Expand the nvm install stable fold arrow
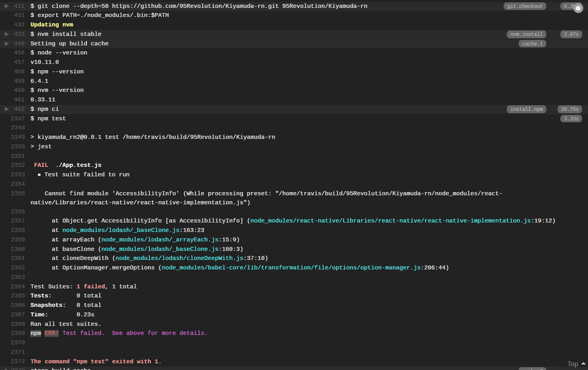The width and height of the screenshot is (588, 370). (7, 34)
